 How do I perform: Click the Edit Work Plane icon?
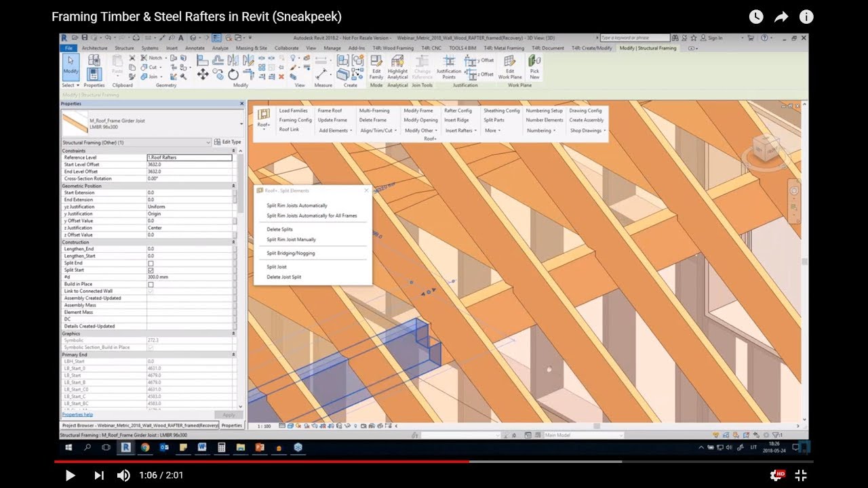[510, 68]
